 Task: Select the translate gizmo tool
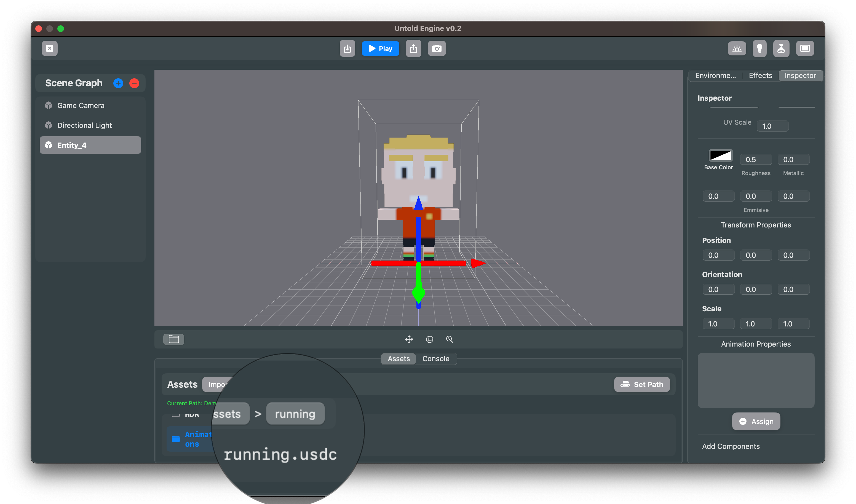[x=409, y=339]
